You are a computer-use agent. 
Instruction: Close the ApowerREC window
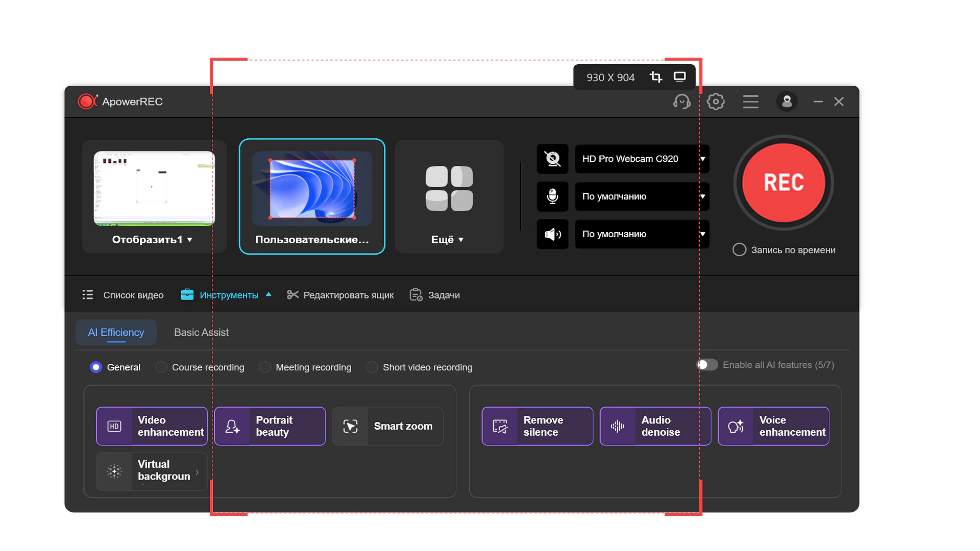(839, 102)
